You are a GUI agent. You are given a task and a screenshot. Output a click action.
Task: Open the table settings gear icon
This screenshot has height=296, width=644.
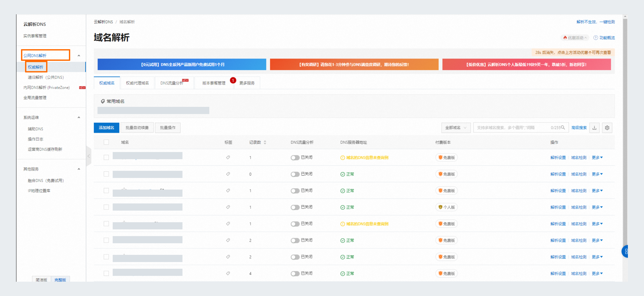tap(607, 128)
